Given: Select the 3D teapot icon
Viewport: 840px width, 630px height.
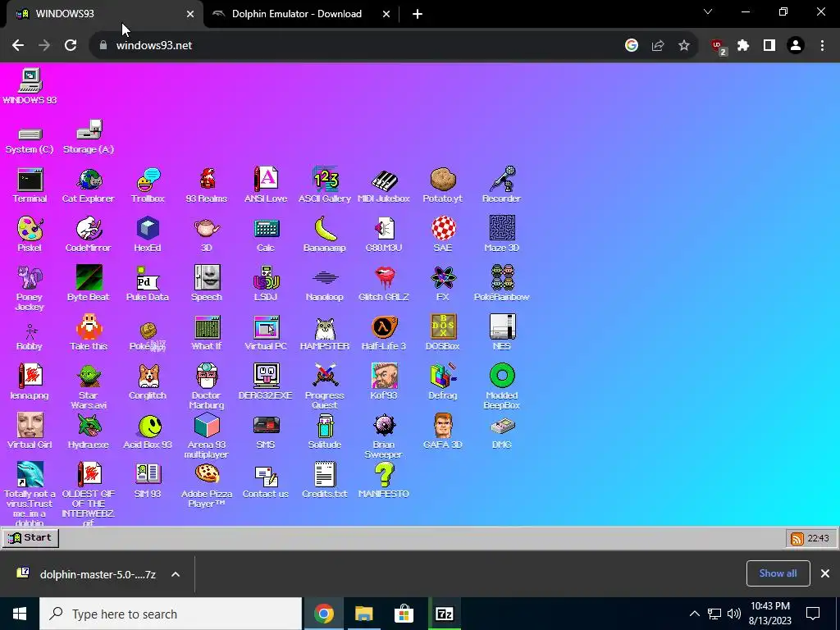Looking at the screenshot, I should tap(207, 235).
